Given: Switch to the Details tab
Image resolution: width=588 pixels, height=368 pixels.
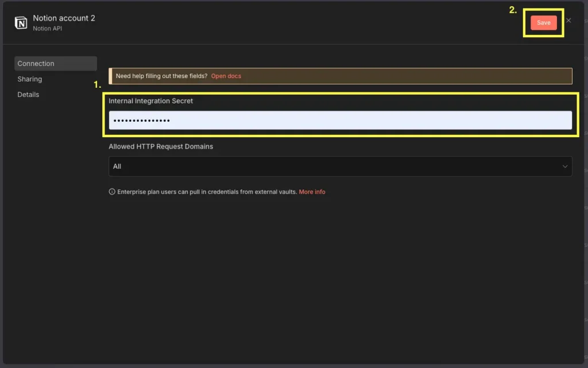Looking at the screenshot, I should 28,94.
